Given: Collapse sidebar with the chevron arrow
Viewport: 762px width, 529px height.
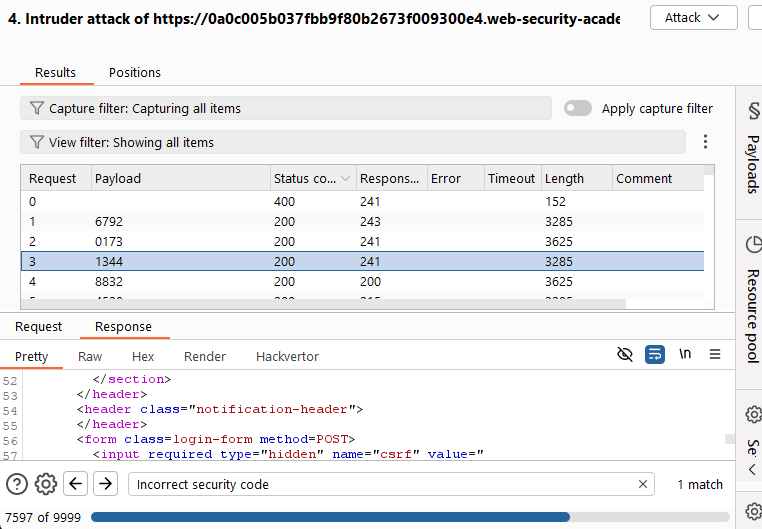Looking at the screenshot, I should pos(752,470).
